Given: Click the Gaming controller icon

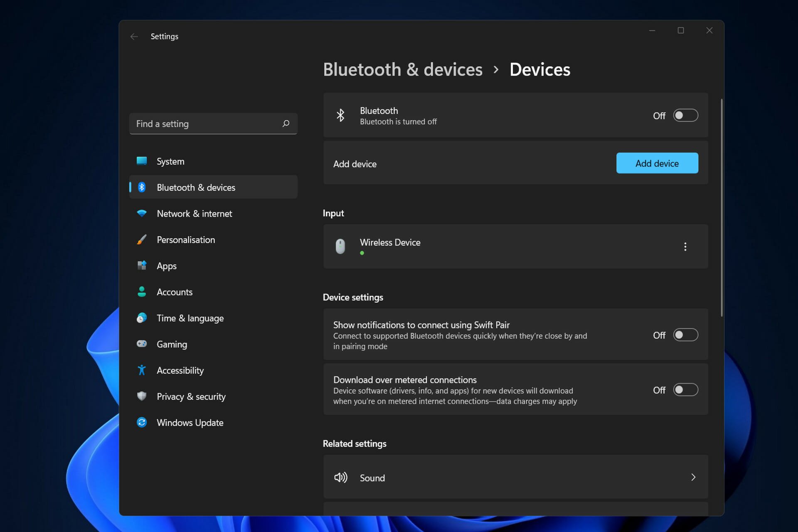Looking at the screenshot, I should (x=142, y=344).
